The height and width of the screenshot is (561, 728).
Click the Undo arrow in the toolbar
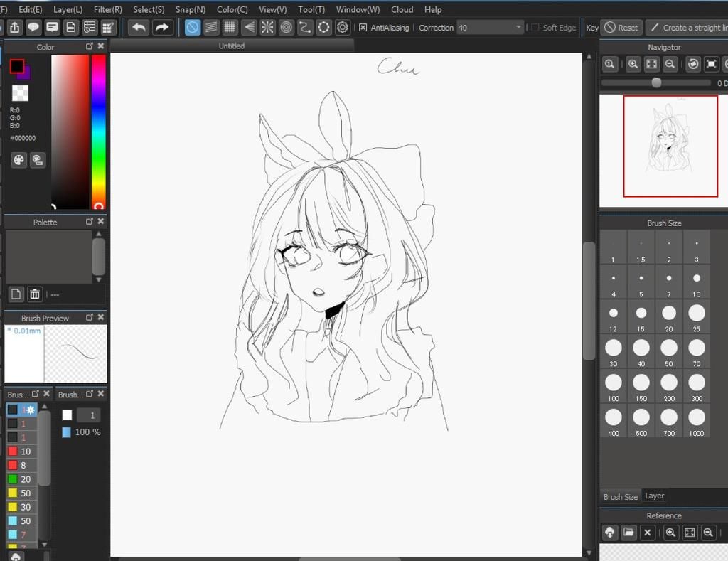139,28
